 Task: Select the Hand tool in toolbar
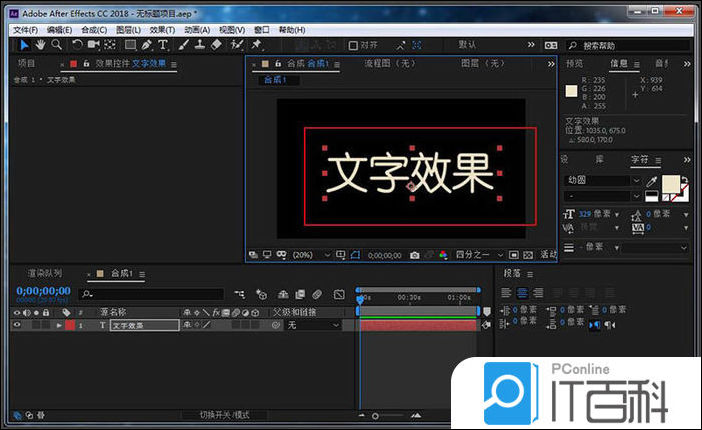[x=40, y=45]
